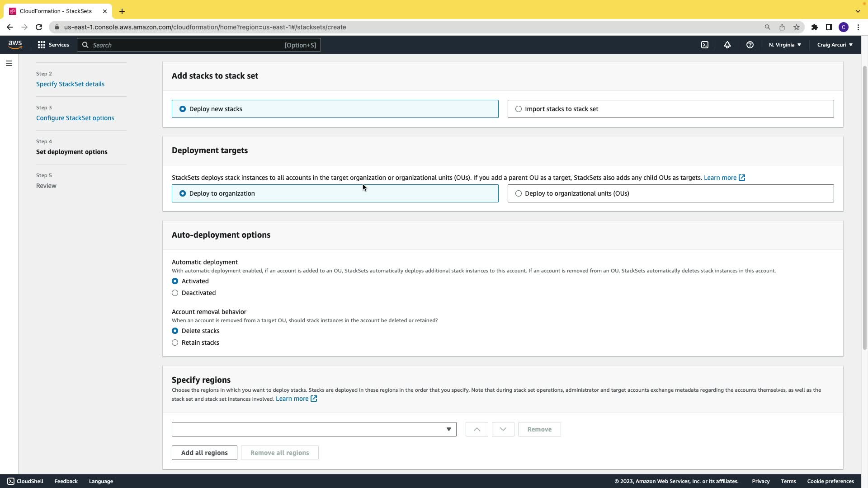Image resolution: width=868 pixels, height=488 pixels.
Task: Set automatic deployment to Deactivated
Action: tap(175, 293)
